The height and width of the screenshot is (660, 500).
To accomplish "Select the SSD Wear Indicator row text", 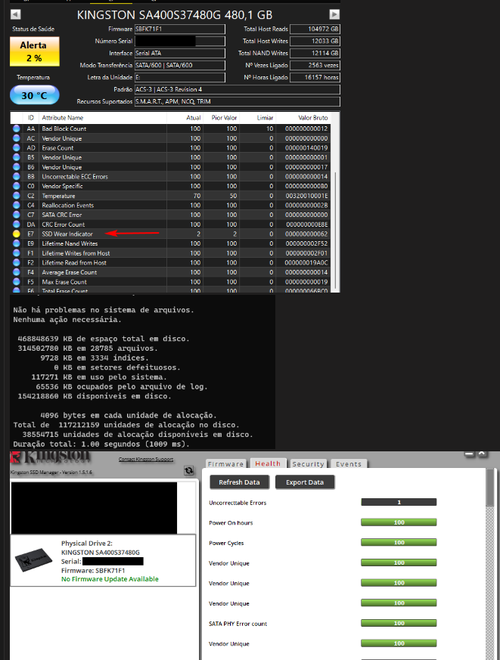I will 67,234.
